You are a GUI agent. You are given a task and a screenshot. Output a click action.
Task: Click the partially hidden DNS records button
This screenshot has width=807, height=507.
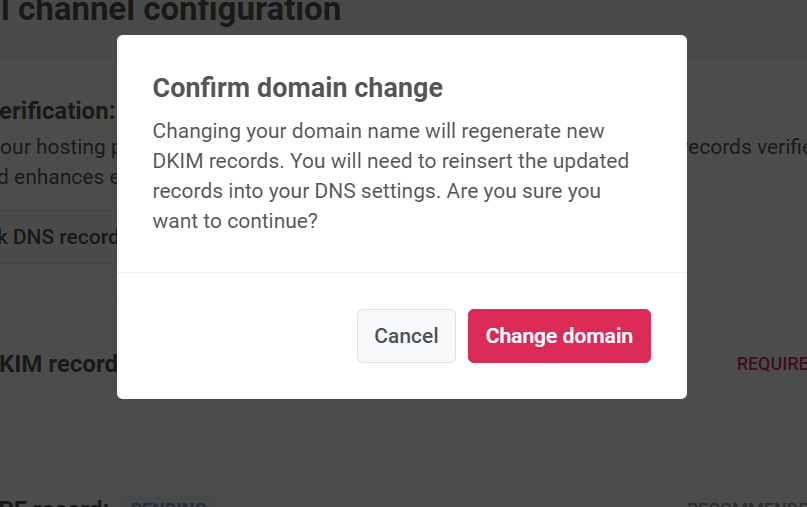pos(58,237)
